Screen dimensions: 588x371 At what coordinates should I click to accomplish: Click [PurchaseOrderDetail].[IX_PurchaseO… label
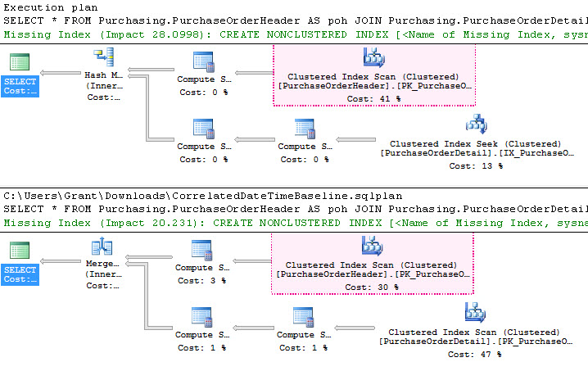pos(477,153)
